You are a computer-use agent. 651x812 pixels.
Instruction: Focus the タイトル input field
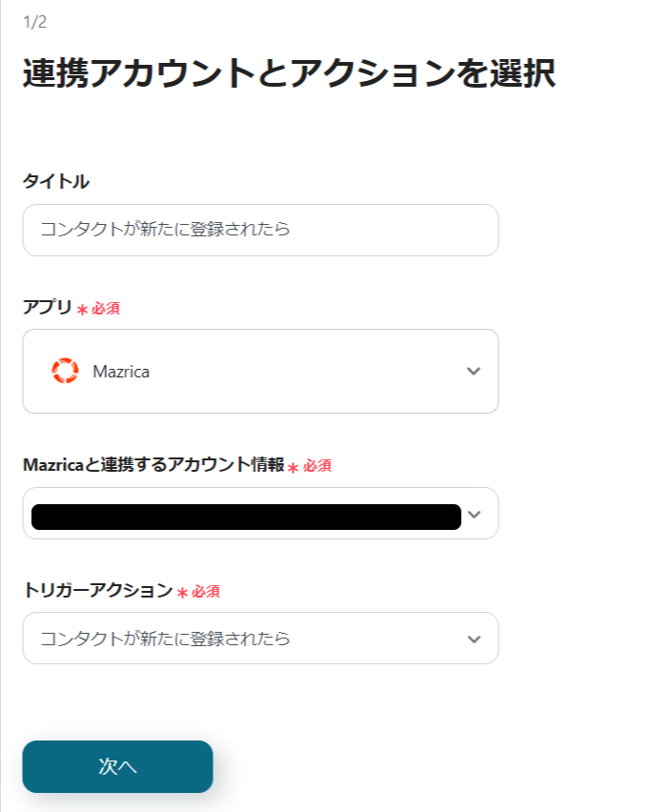(260, 230)
